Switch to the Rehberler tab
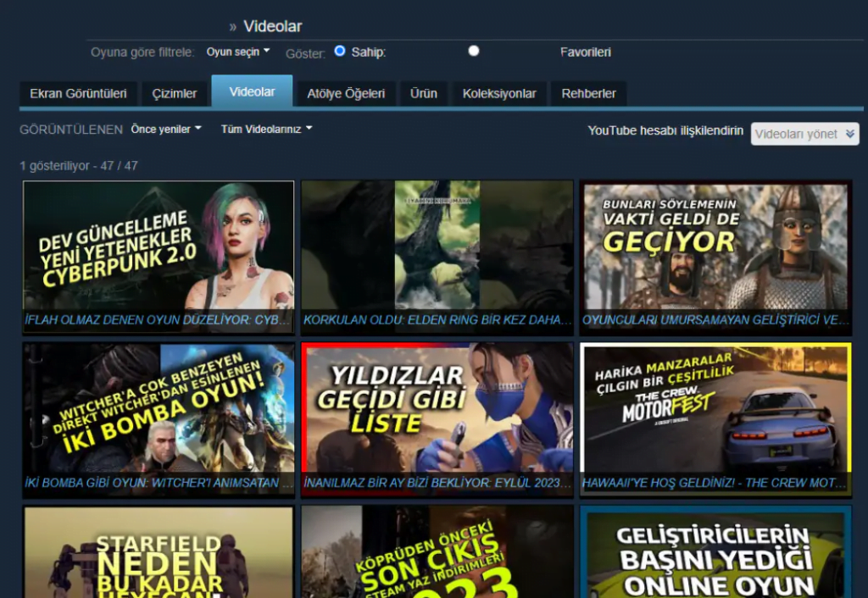Viewport: 868px width, 598px height. [588, 93]
